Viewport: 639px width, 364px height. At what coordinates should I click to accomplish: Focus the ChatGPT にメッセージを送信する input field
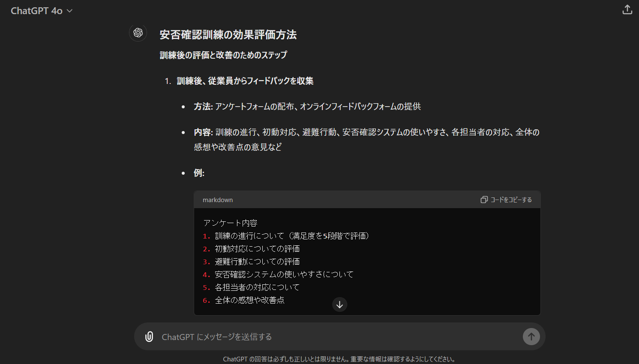(x=334, y=337)
